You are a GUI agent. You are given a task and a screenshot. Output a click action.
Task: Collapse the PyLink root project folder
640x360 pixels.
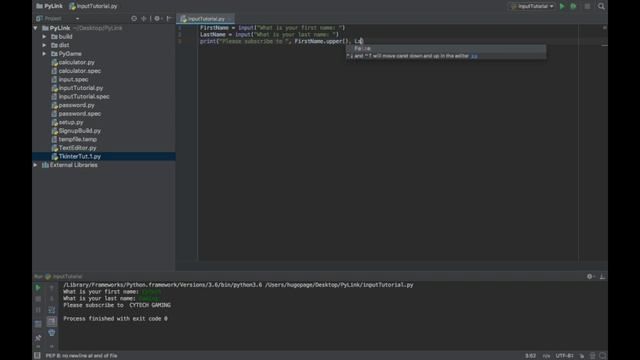coord(36,28)
